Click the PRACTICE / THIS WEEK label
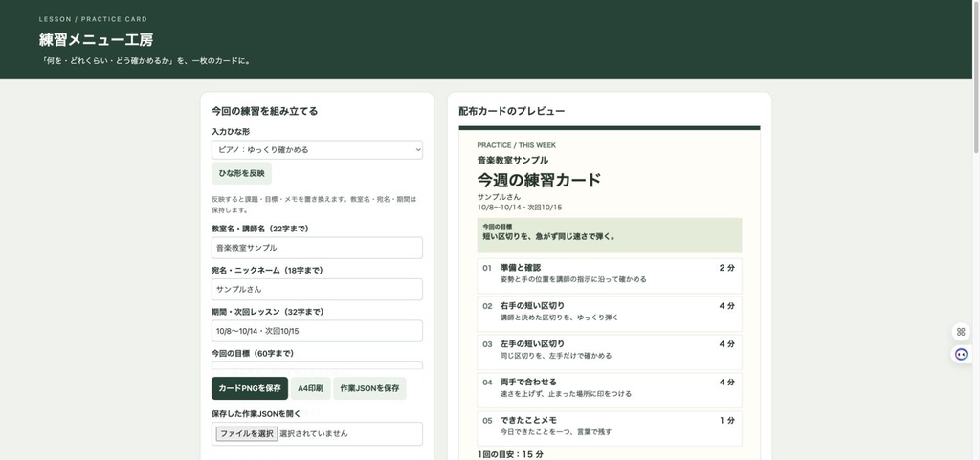The height and width of the screenshot is (460, 980). (x=516, y=145)
